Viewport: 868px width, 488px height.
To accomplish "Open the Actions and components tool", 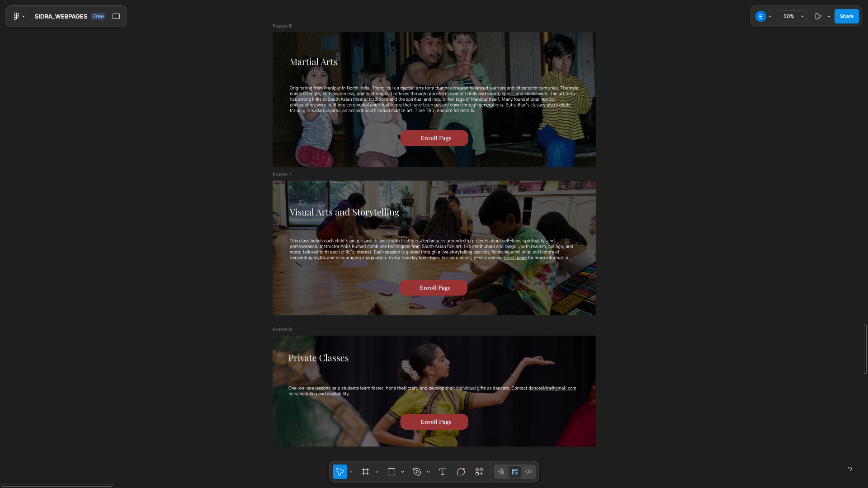I will (x=479, y=472).
